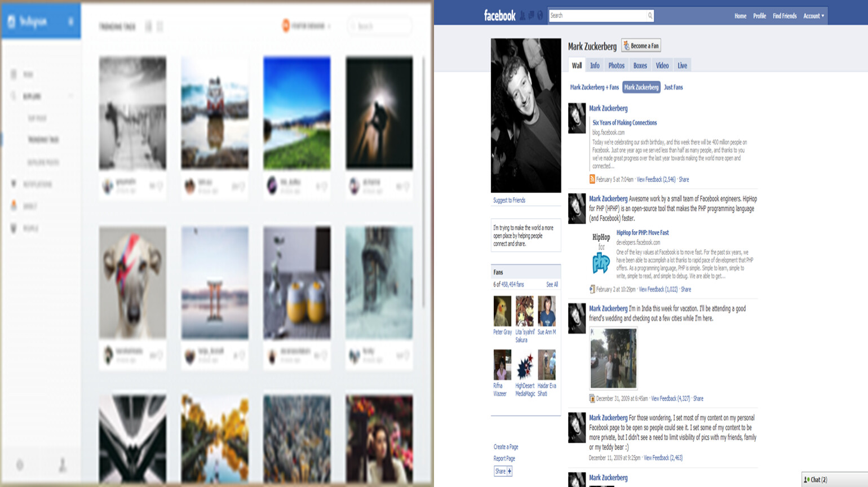Open the messages icon in Facebook header
The image size is (868, 487).
click(531, 16)
